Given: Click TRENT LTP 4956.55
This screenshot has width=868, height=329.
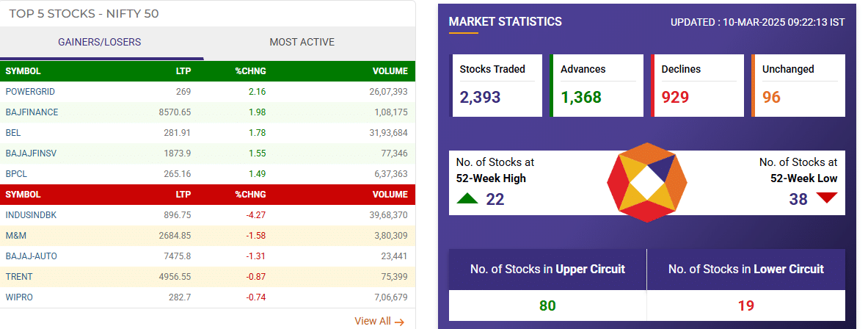Looking at the screenshot, I should [x=175, y=276].
